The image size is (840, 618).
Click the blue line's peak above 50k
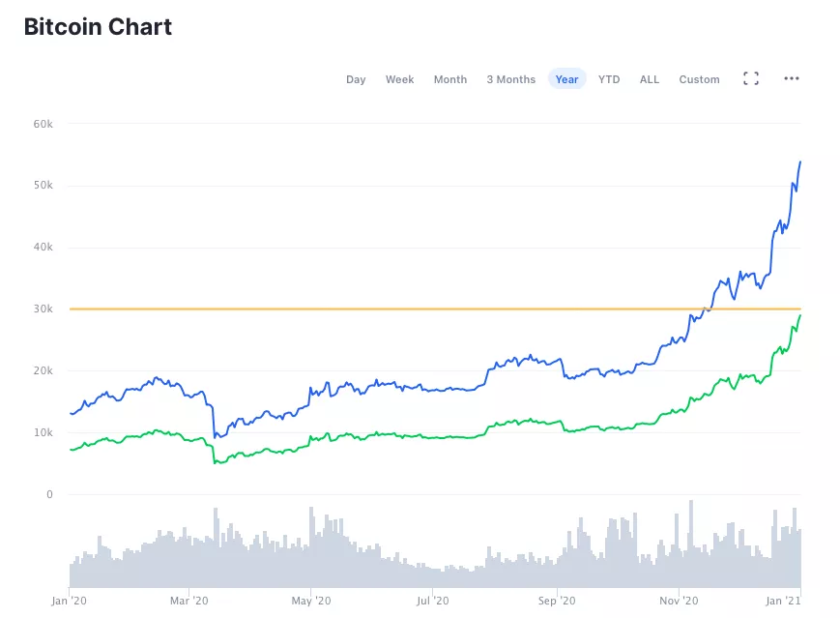point(800,162)
